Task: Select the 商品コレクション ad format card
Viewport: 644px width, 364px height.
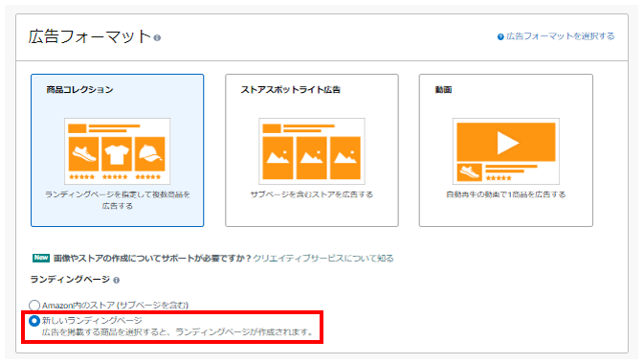Action: pos(117,150)
